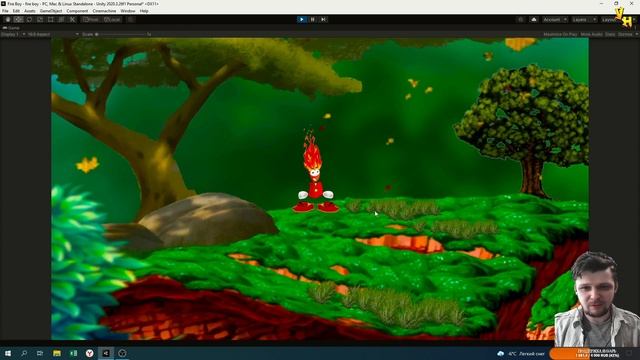Open Excel from the taskbar
Screen dimensions: 640x360
(73, 353)
